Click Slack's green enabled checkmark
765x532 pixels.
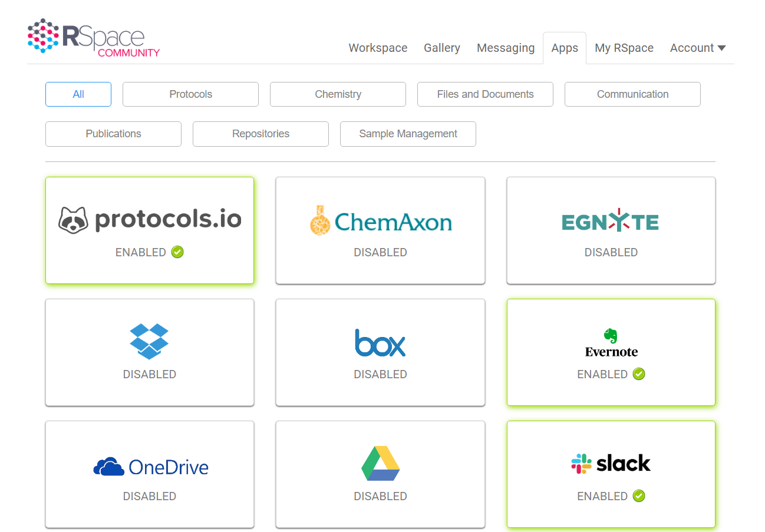click(639, 496)
